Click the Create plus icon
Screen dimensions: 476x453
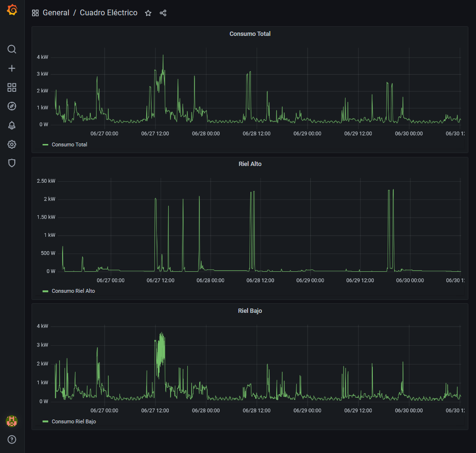coord(12,68)
